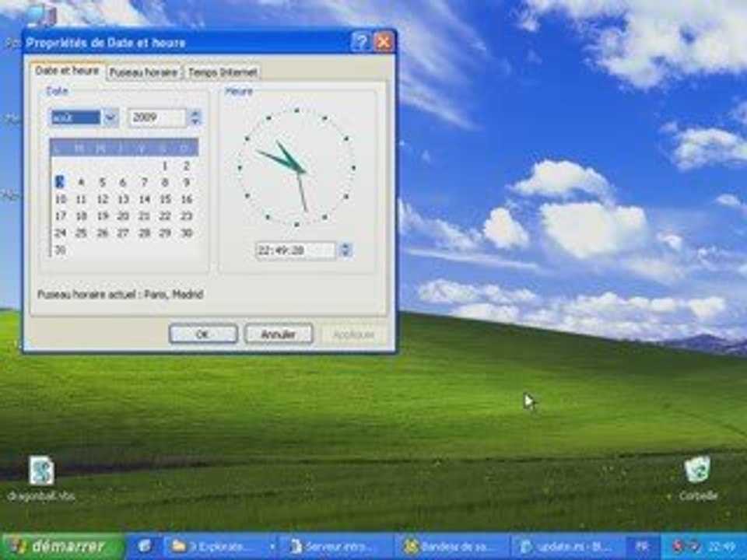
Task: Select day 17 in the calendar
Action: click(x=61, y=215)
